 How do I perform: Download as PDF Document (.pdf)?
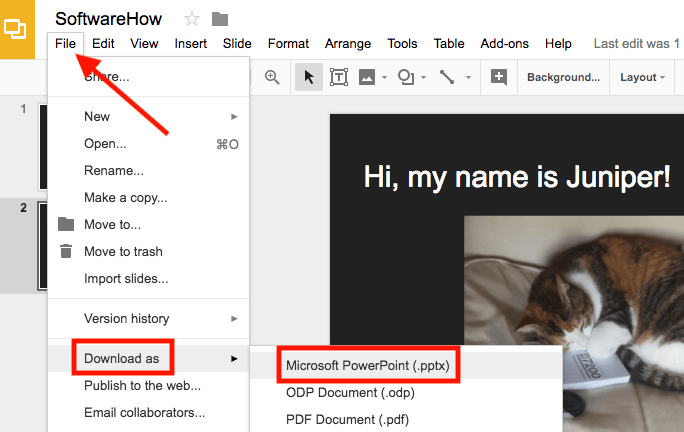point(406,420)
